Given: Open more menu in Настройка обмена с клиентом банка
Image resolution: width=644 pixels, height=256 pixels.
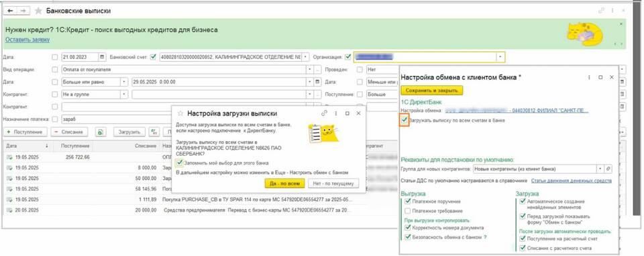Looking at the screenshot, I should 589,77.
